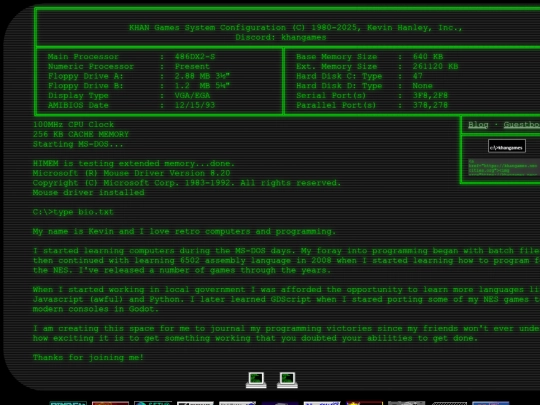Click the second of the two computer icons

[287, 380]
